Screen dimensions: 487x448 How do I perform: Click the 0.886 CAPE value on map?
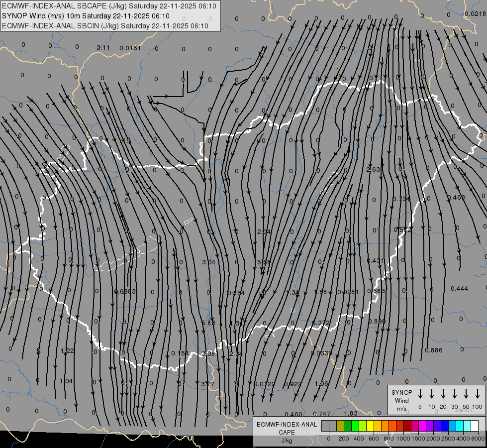(434, 350)
